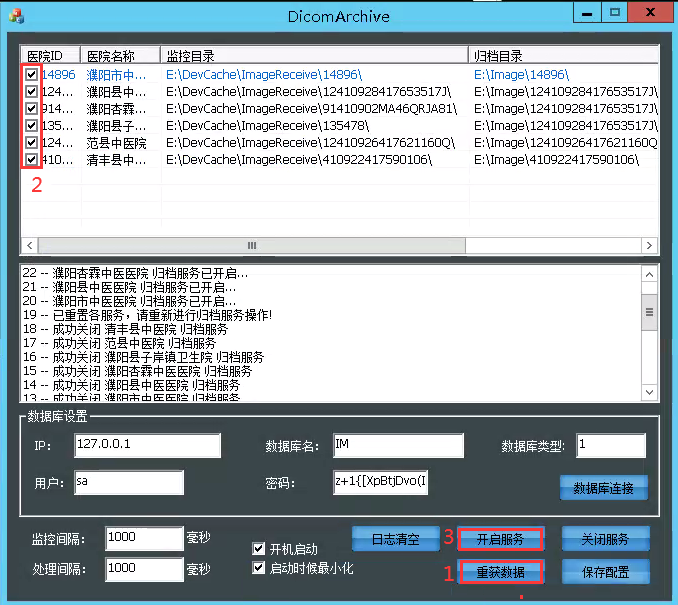Click the IP address input field

(x=146, y=445)
